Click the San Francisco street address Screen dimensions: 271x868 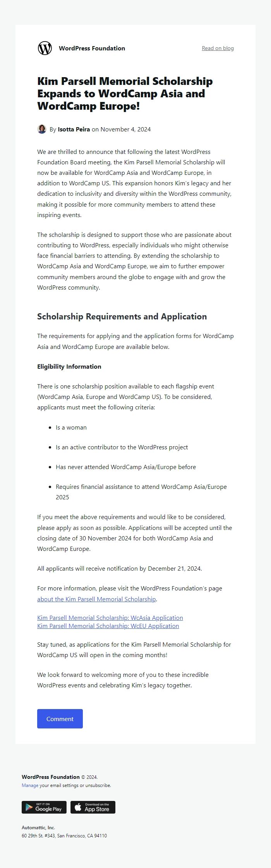[64, 835]
